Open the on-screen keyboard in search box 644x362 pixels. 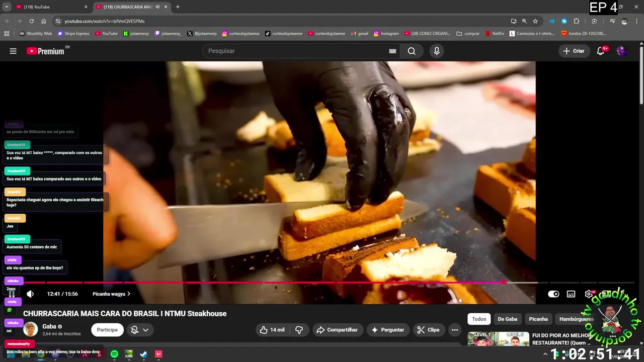coord(392,51)
